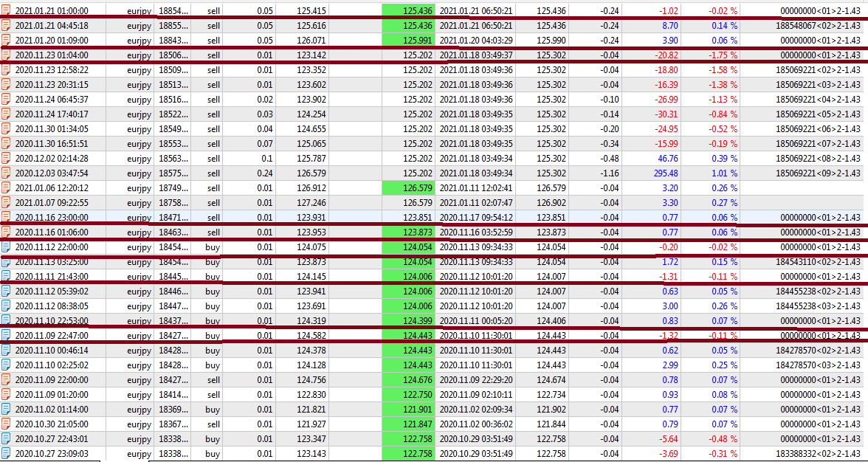Screen dimensions: 868x462
Task: Click the order icon of trade opened 2021.01.07 09:22:55
Action: 6,202
